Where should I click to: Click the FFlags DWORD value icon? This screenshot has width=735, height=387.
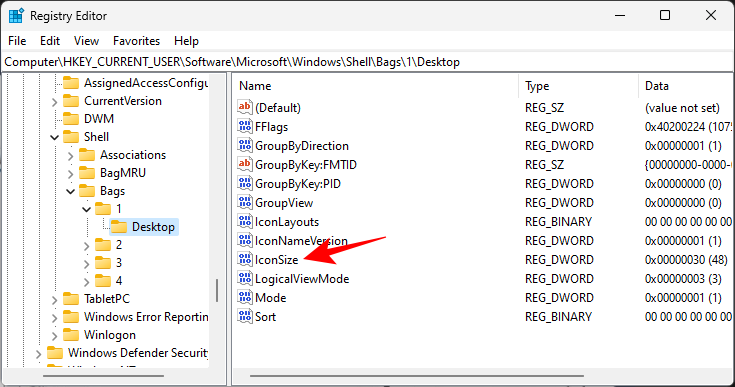(x=245, y=127)
